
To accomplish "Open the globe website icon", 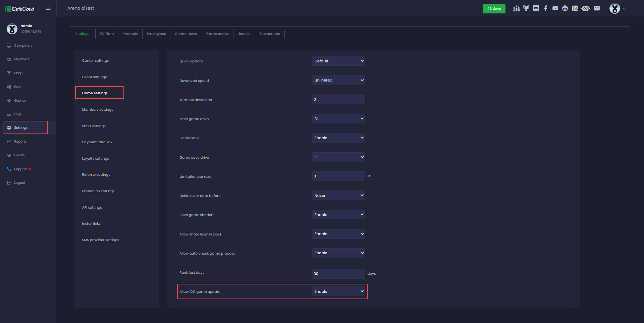I will pos(565,8).
